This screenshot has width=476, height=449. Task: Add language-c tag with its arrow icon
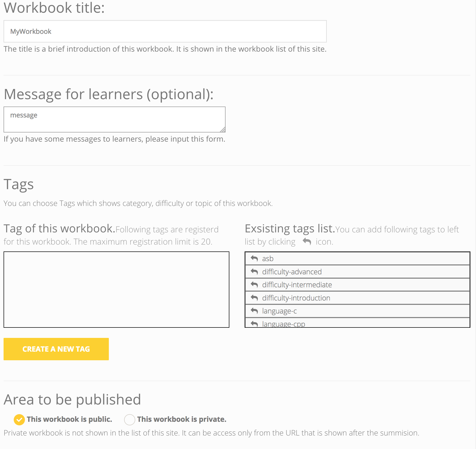(254, 311)
